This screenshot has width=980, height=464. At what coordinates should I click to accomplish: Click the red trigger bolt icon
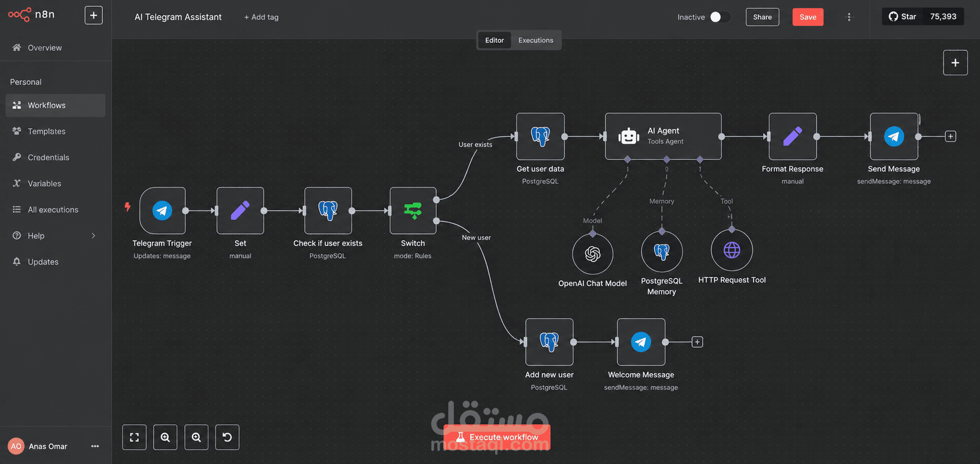127,206
